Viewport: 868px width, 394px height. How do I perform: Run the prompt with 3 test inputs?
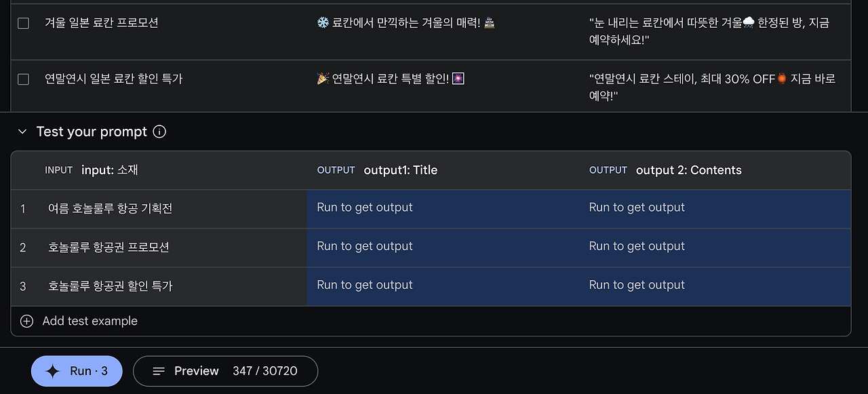[77, 371]
